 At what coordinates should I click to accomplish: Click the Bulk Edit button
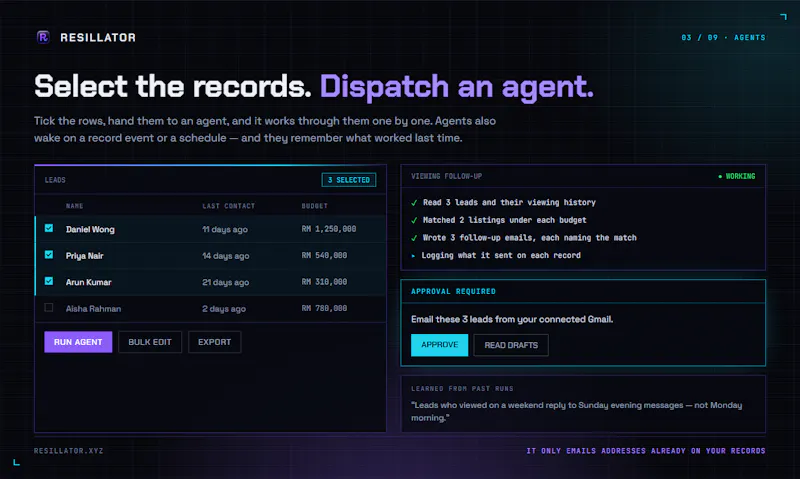pyautogui.click(x=150, y=342)
